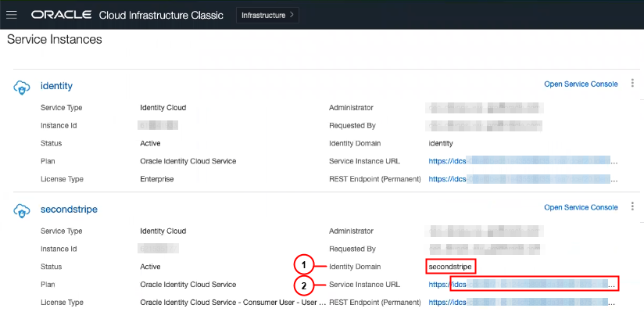The image size is (644, 312).
Task: Open the identity Service Instance URL link
Action: coord(523,161)
